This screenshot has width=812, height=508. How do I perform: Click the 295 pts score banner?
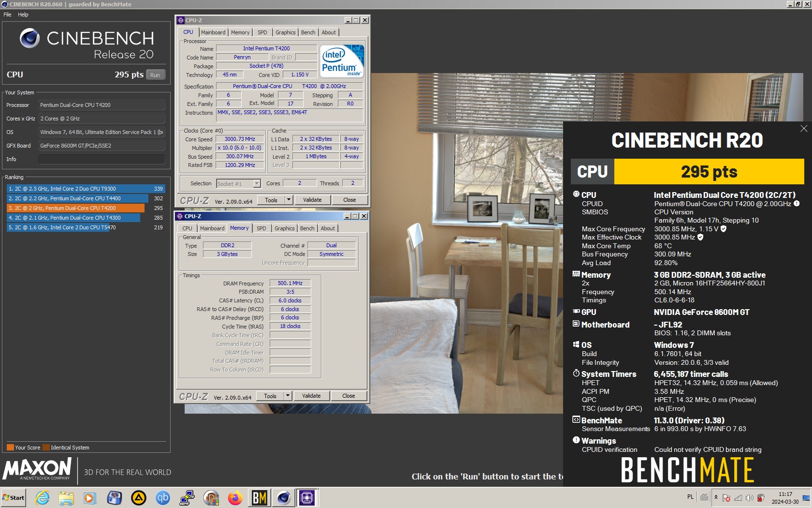click(709, 172)
